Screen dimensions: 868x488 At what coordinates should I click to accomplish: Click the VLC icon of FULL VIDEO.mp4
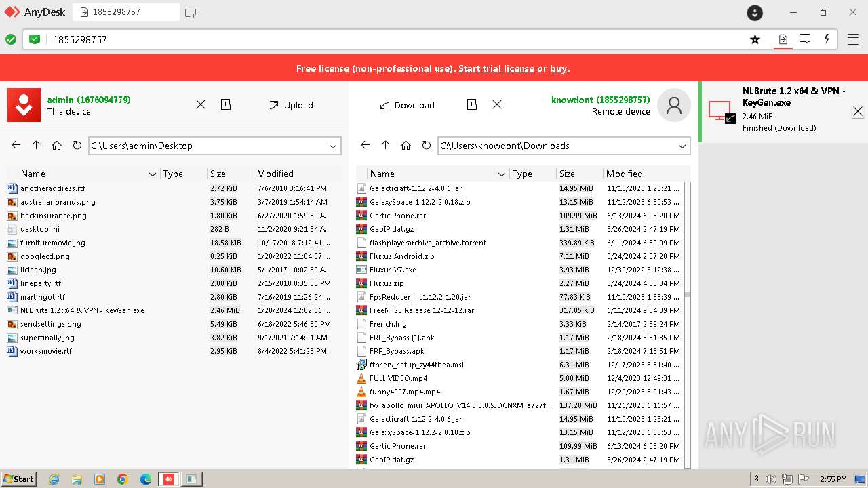[361, 378]
